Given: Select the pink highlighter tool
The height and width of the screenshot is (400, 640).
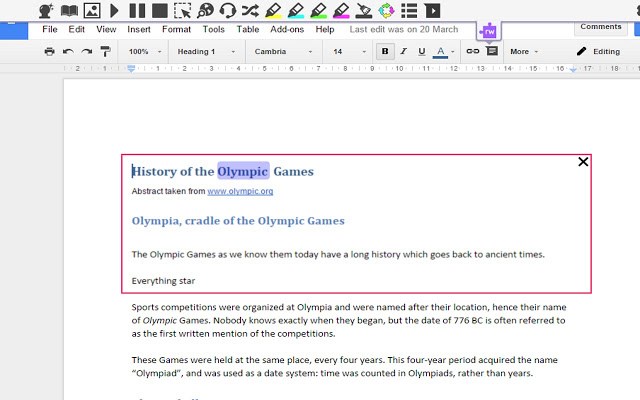Looking at the screenshot, I should click(341, 11).
